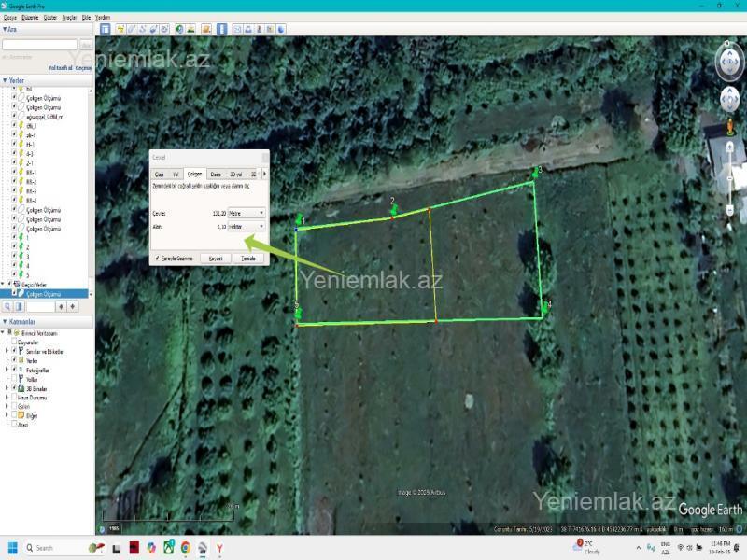Open the Dosya menu

coord(10,18)
